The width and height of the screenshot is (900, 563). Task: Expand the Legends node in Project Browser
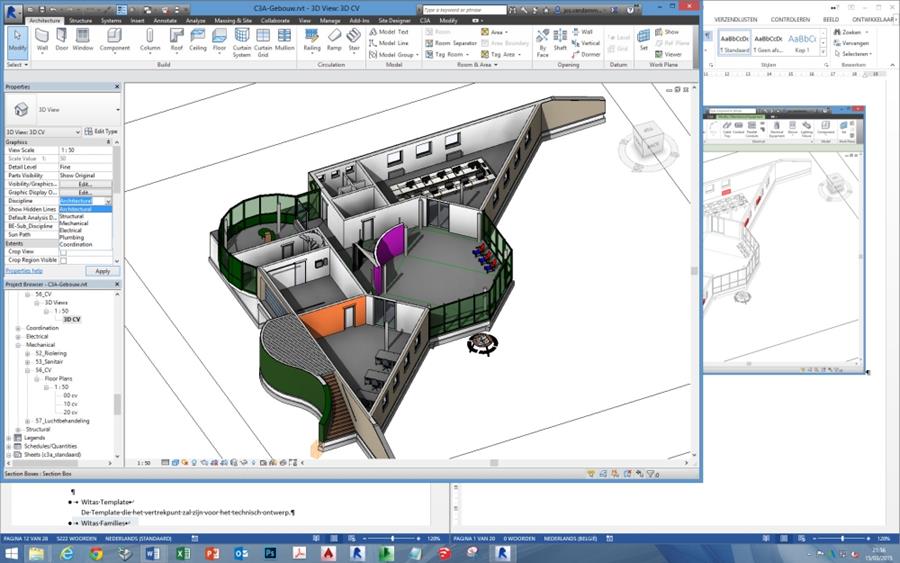coord(9,438)
